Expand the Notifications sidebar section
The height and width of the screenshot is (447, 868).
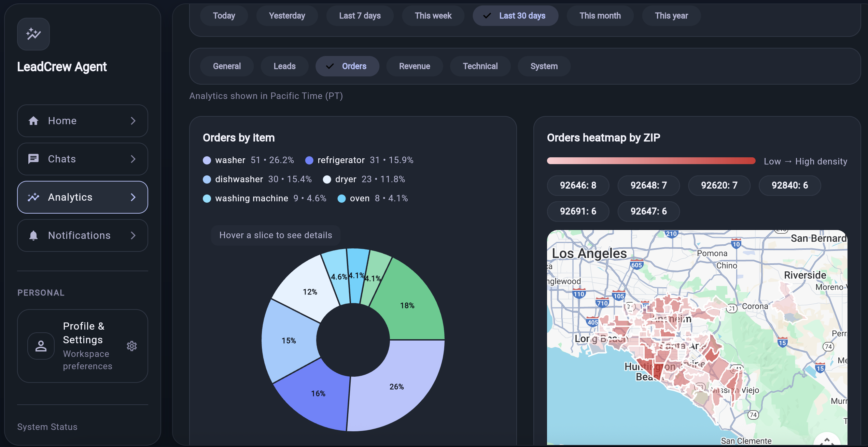click(133, 235)
